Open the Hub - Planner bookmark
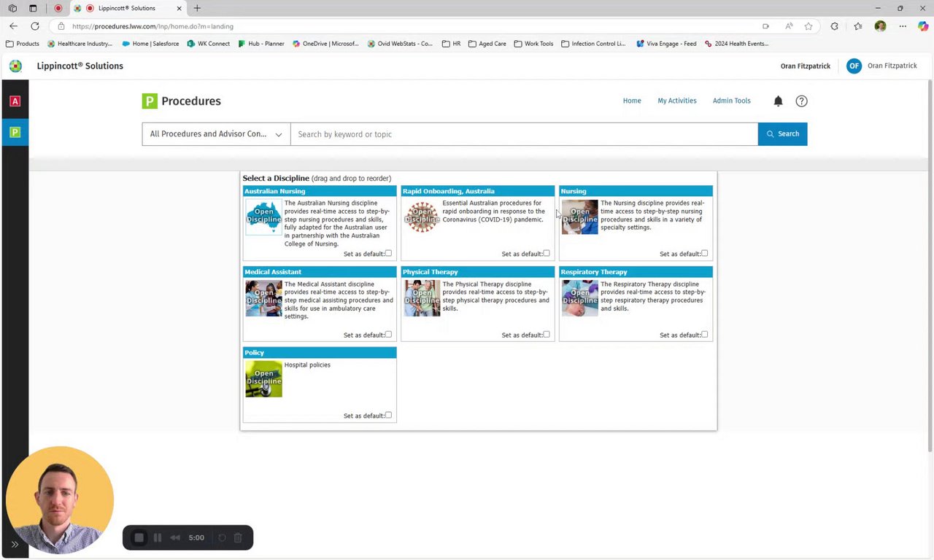 point(261,44)
